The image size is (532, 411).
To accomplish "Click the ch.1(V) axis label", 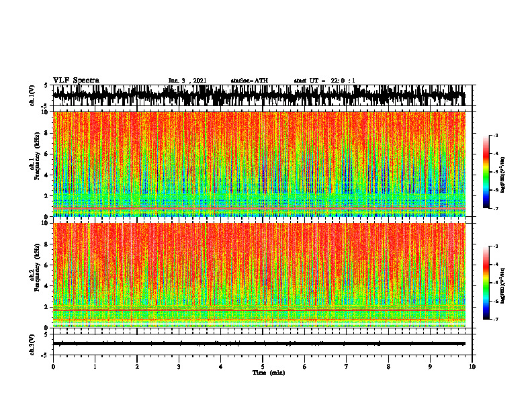I will pyautogui.click(x=32, y=95).
